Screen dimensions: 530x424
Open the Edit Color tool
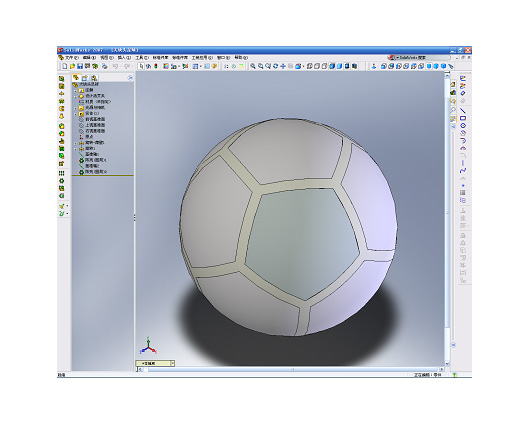(x=166, y=67)
